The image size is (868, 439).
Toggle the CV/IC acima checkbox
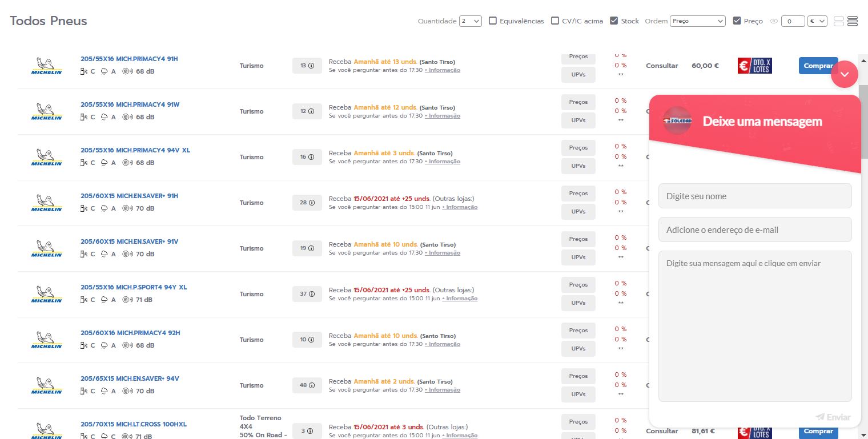click(x=555, y=21)
